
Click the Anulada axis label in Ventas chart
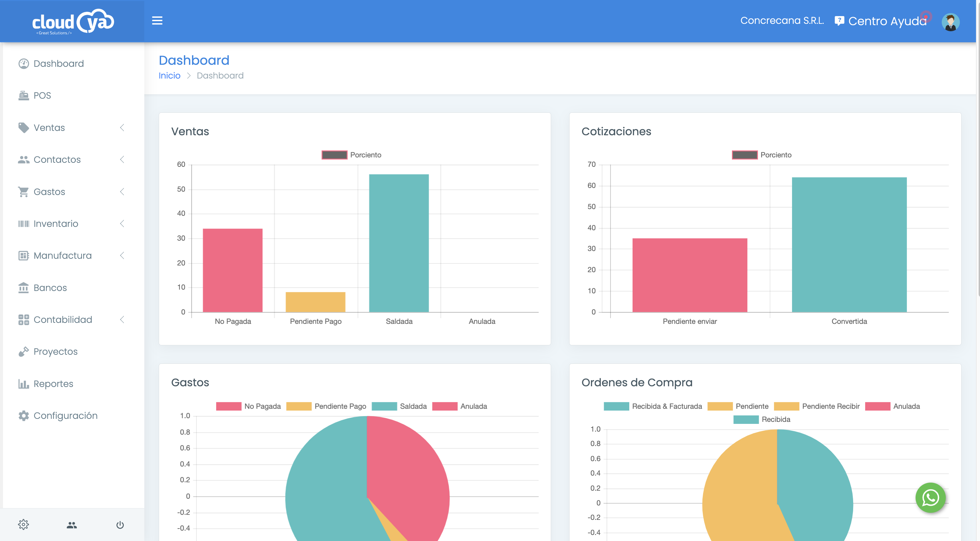tap(482, 322)
